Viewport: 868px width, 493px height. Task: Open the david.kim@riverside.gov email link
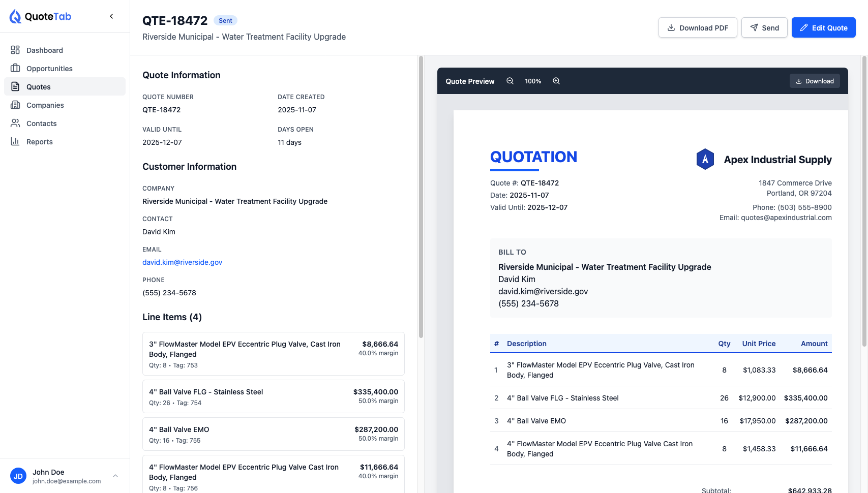click(x=182, y=262)
